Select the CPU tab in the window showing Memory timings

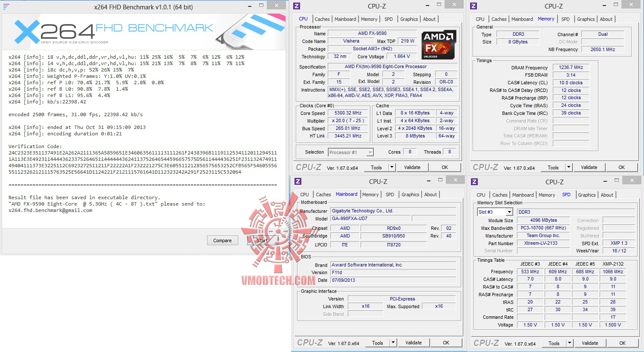point(480,19)
